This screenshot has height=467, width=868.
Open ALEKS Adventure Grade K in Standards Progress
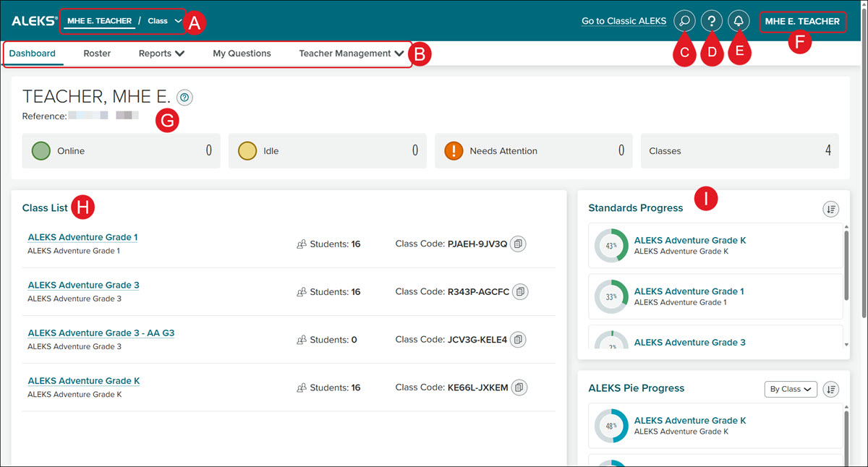690,240
